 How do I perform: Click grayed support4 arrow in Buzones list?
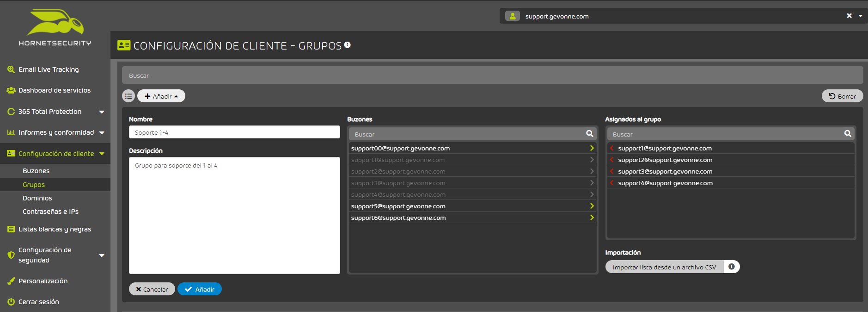pos(592,194)
